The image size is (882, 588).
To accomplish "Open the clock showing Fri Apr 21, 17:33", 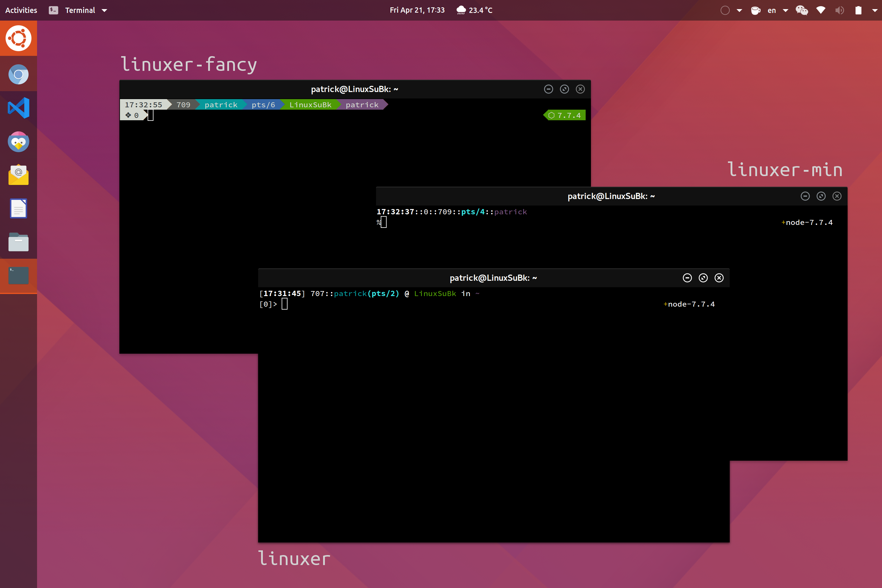I will point(417,10).
